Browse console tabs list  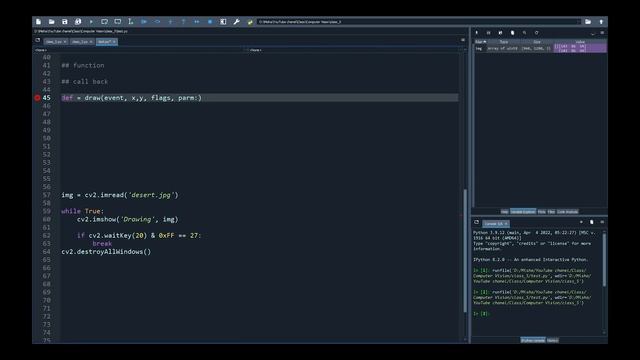pos(476,222)
